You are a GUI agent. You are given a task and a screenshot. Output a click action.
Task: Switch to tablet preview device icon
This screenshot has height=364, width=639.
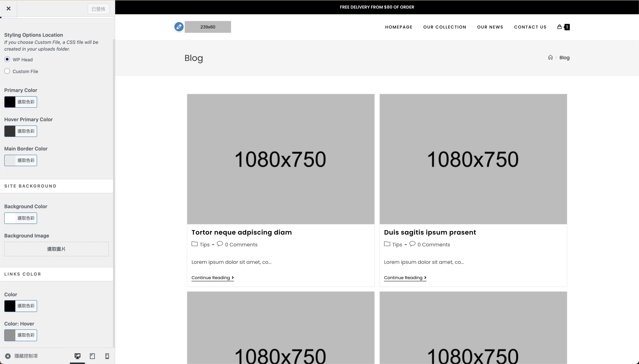[x=92, y=356]
